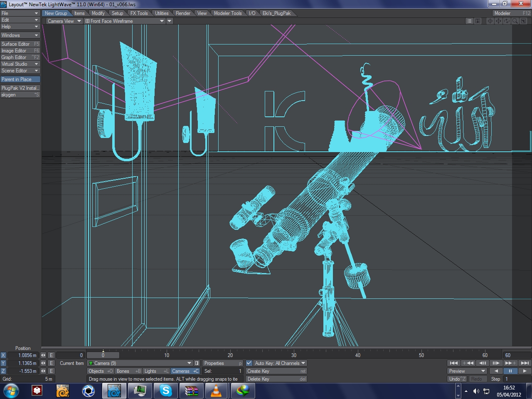The image size is (532, 399).
Task: Click the viewport pan (move) icon
Action: (498, 21)
